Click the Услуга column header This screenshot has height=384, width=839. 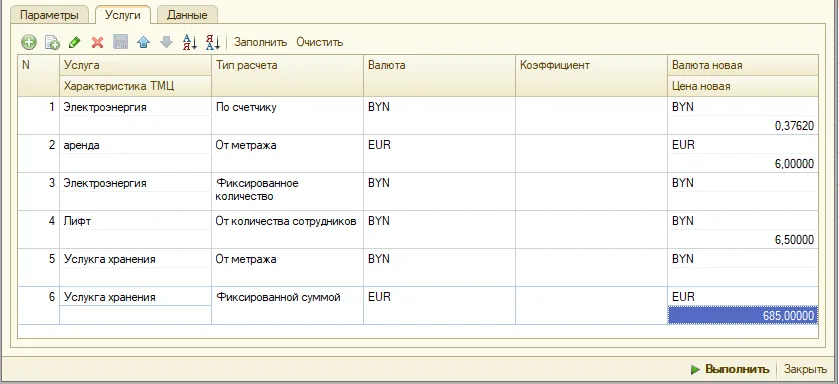pos(135,65)
